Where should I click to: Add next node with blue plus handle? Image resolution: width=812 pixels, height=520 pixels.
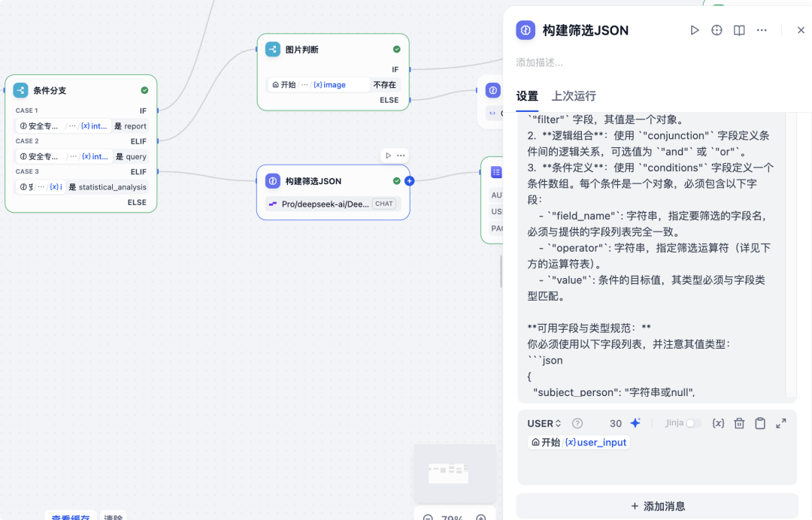click(x=410, y=181)
